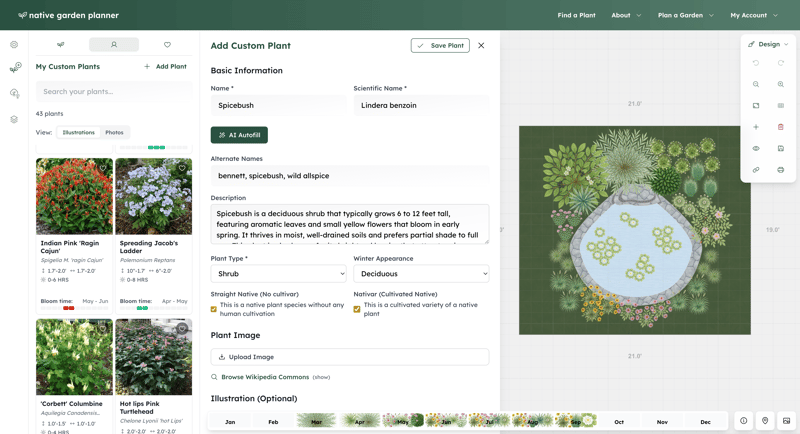Click the Save Plant button
Screen dimensions: 800x434
440,45
